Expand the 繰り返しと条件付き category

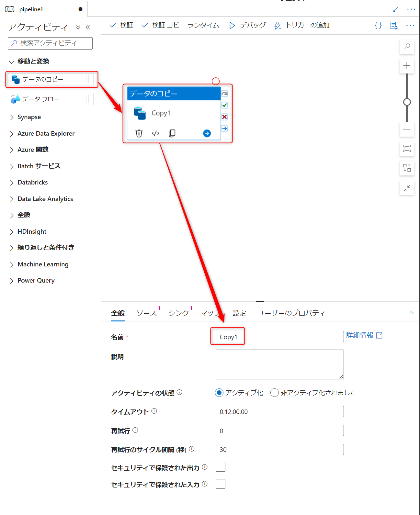(x=42, y=248)
